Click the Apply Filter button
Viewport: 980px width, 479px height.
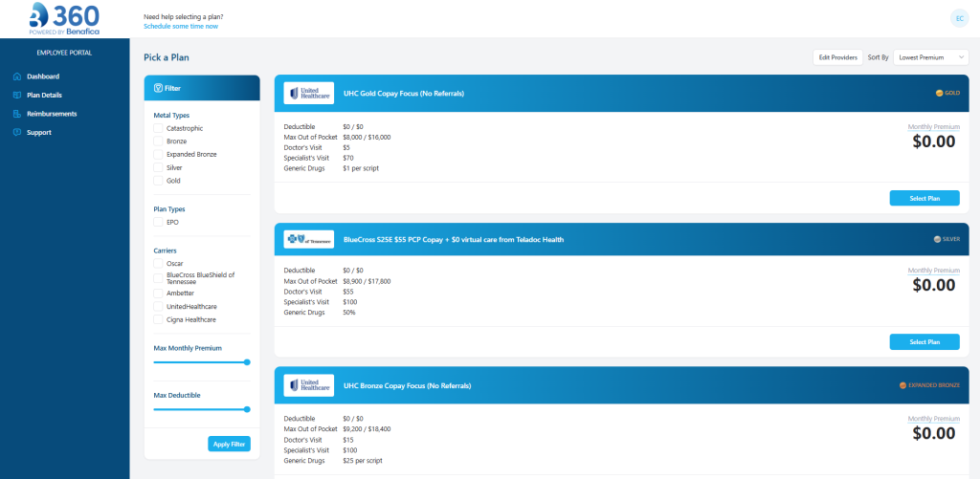coord(230,444)
